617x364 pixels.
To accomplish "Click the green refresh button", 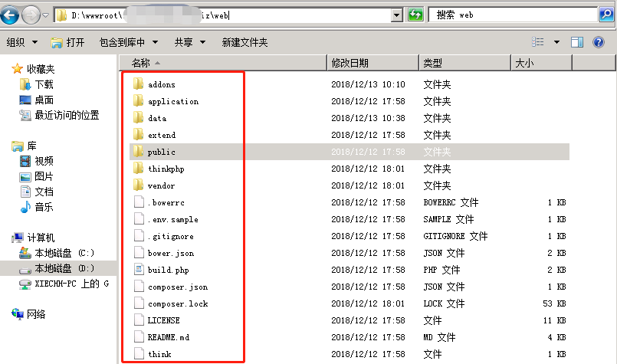I will [415, 15].
